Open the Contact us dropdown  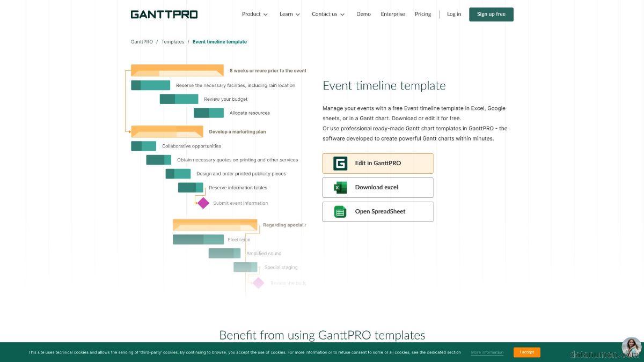(328, 14)
